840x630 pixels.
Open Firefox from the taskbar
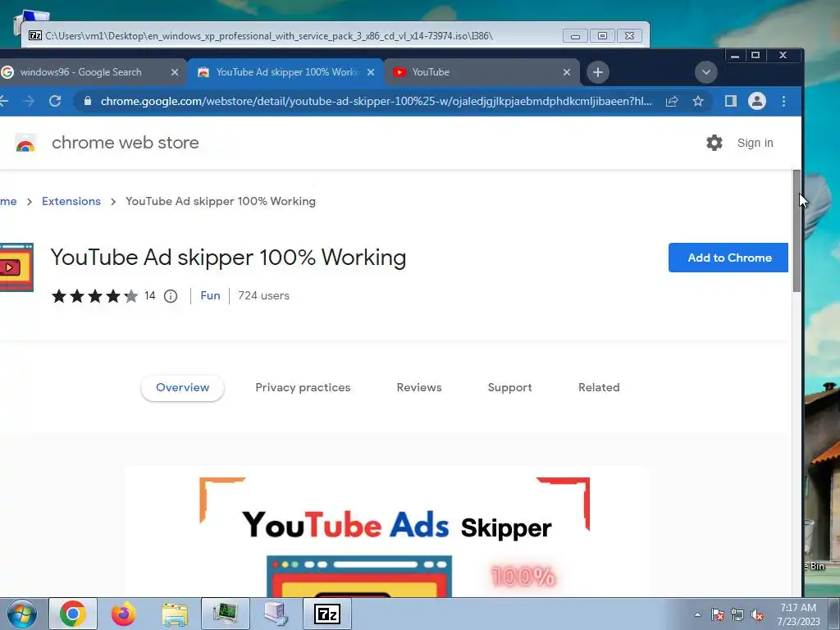[x=123, y=614]
